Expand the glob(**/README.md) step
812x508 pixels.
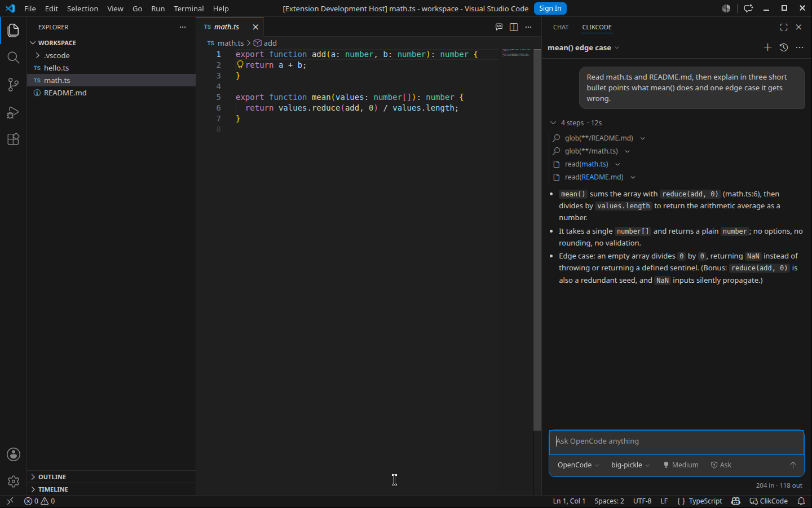(599, 138)
